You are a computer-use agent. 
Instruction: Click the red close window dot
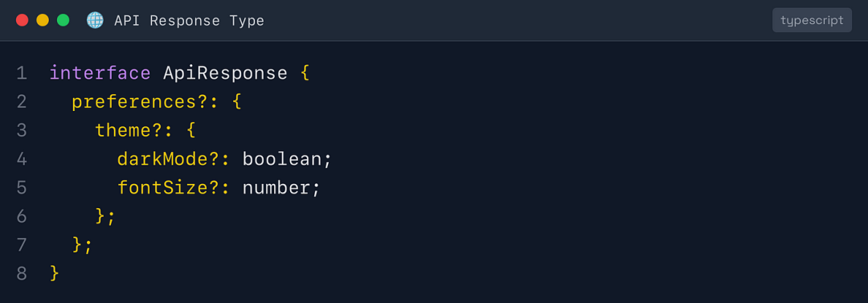click(23, 21)
